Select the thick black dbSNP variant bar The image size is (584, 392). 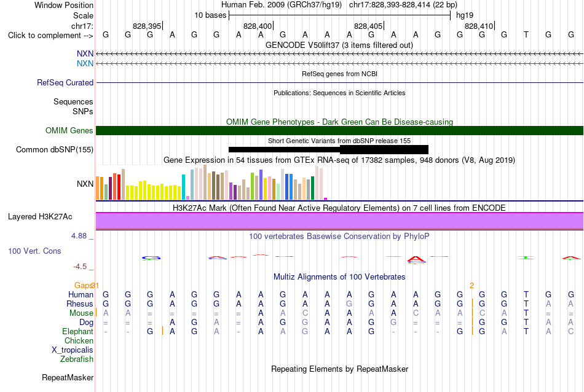click(384, 150)
